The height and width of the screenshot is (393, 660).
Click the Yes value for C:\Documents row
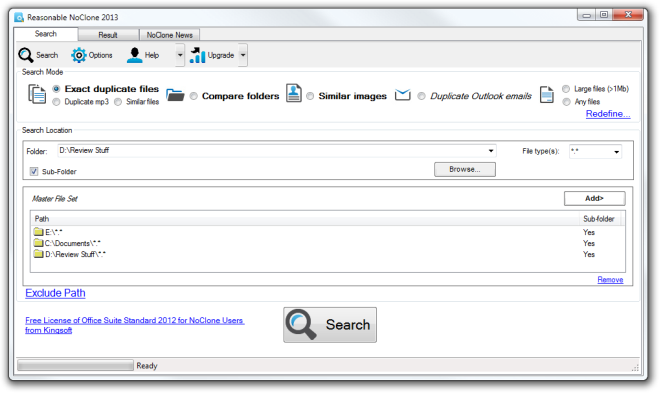589,243
